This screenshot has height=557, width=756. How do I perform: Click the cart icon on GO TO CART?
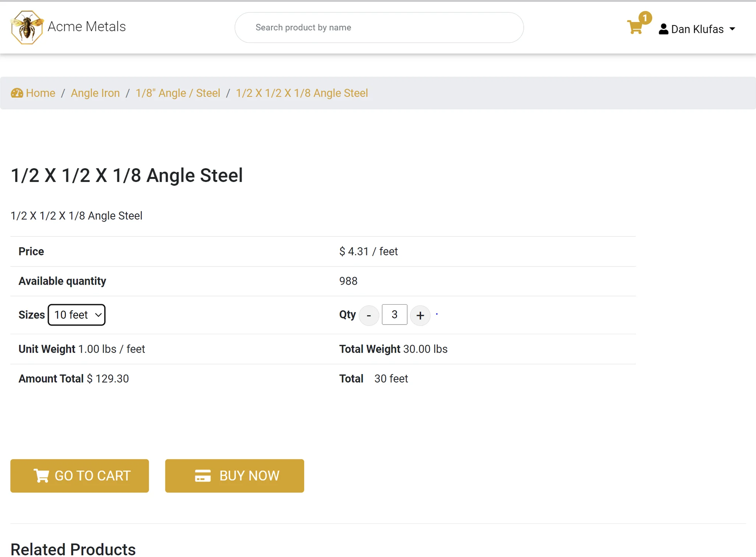[41, 476]
